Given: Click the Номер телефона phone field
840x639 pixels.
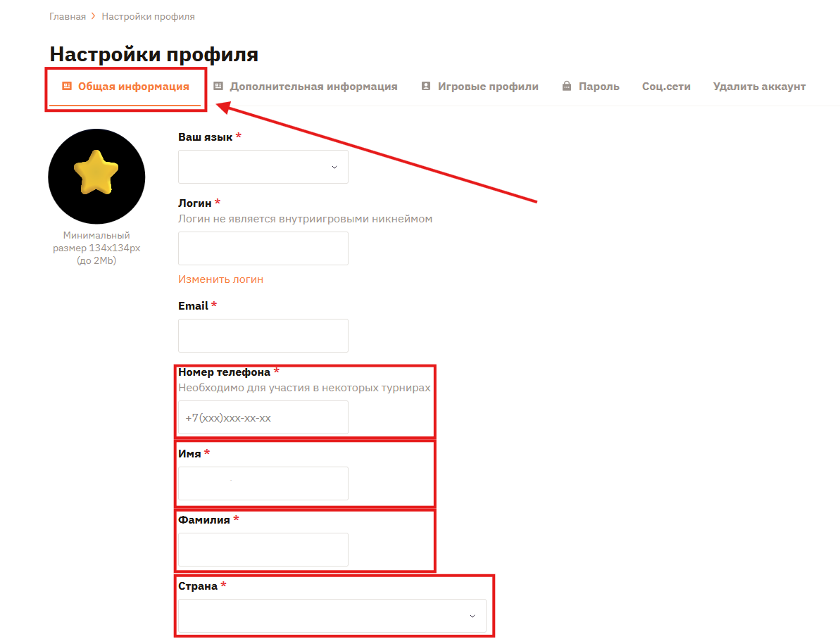Looking at the screenshot, I should tap(263, 417).
